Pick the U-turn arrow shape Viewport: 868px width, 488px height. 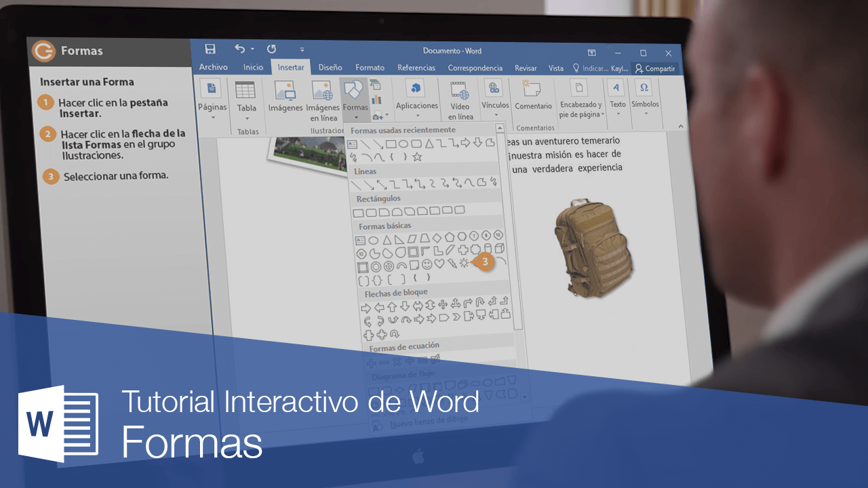click(x=479, y=302)
